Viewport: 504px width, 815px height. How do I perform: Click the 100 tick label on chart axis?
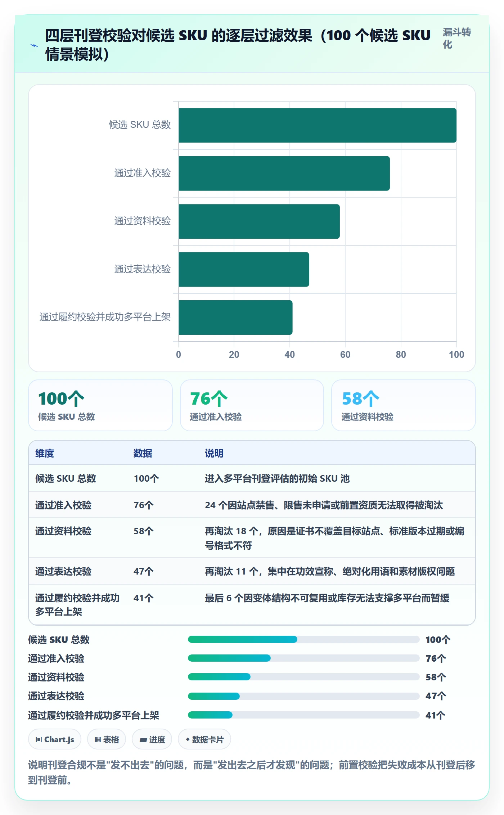[456, 355]
